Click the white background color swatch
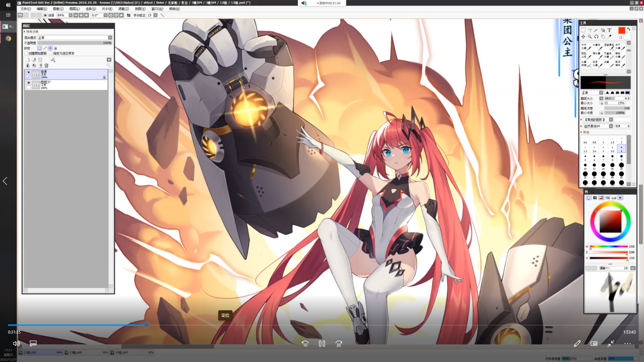 [627, 36]
